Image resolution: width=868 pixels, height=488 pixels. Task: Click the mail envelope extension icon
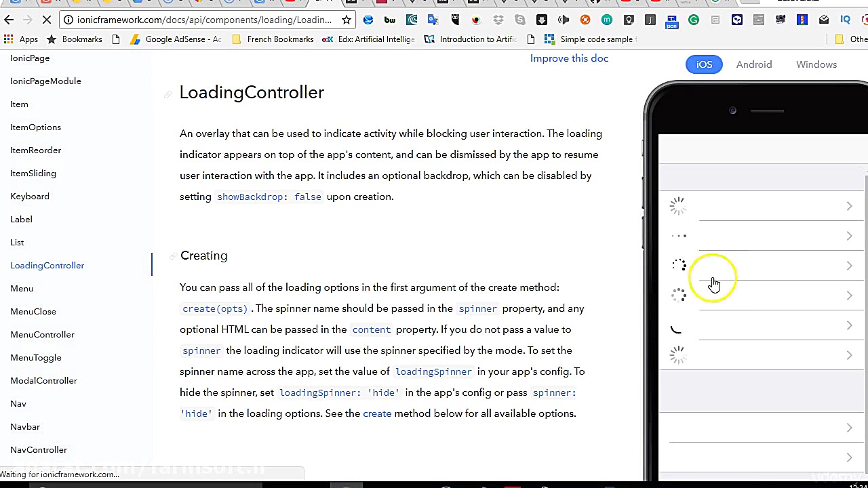click(824, 20)
